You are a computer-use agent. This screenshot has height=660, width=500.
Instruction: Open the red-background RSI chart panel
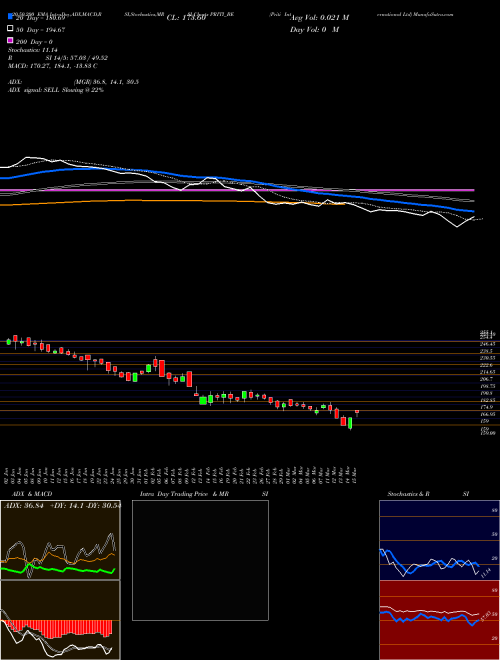[x=439, y=620]
